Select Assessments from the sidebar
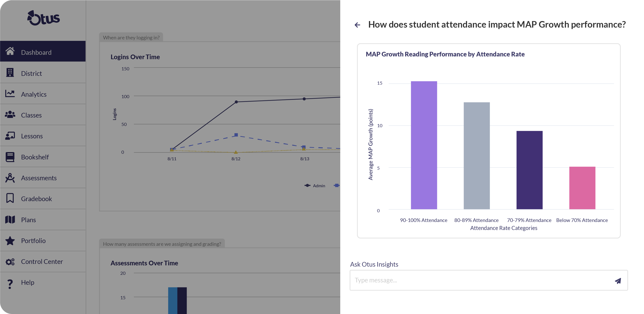Viewport: 644px width, 314px height. point(39,178)
